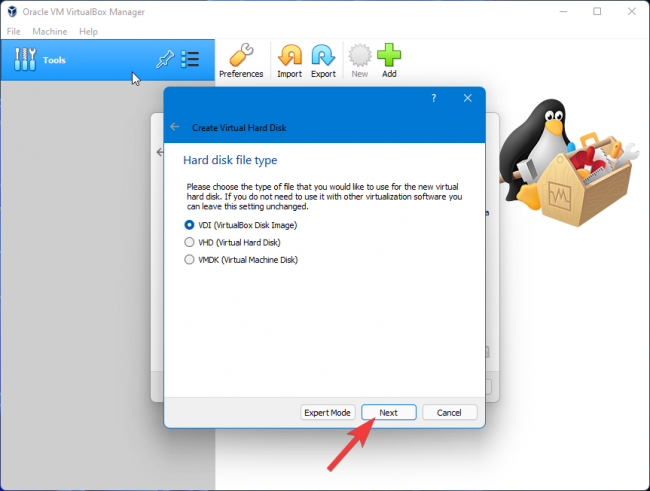Viewport: 650px width, 491px height.
Task: Click the Expert Mode button
Action: pyautogui.click(x=327, y=413)
